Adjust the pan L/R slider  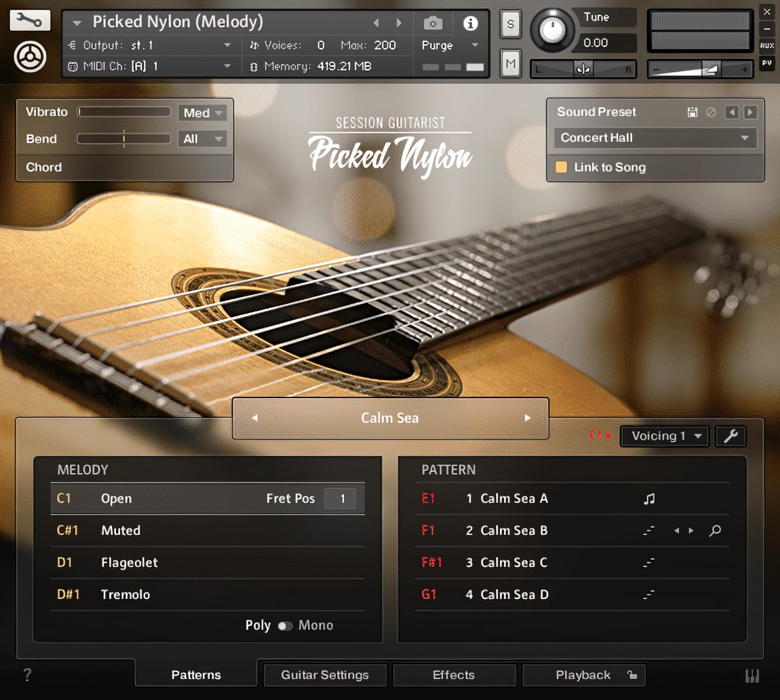coord(583,69)
